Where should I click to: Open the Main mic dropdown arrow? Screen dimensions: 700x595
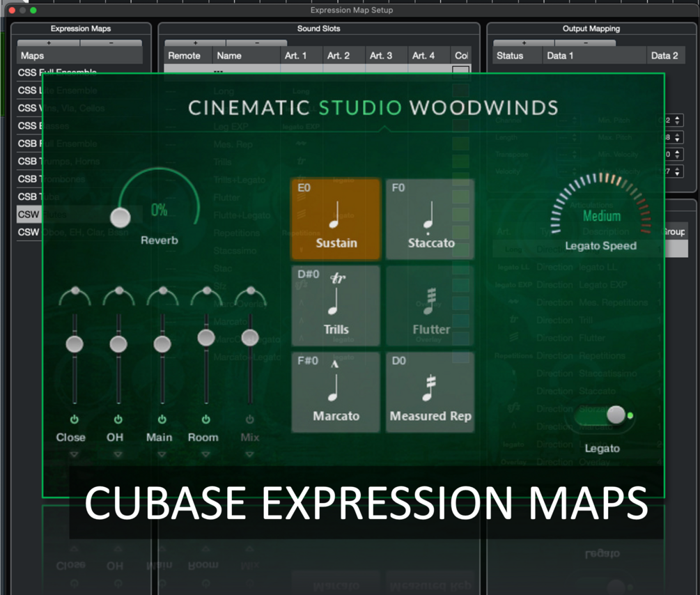click(162, 454)
